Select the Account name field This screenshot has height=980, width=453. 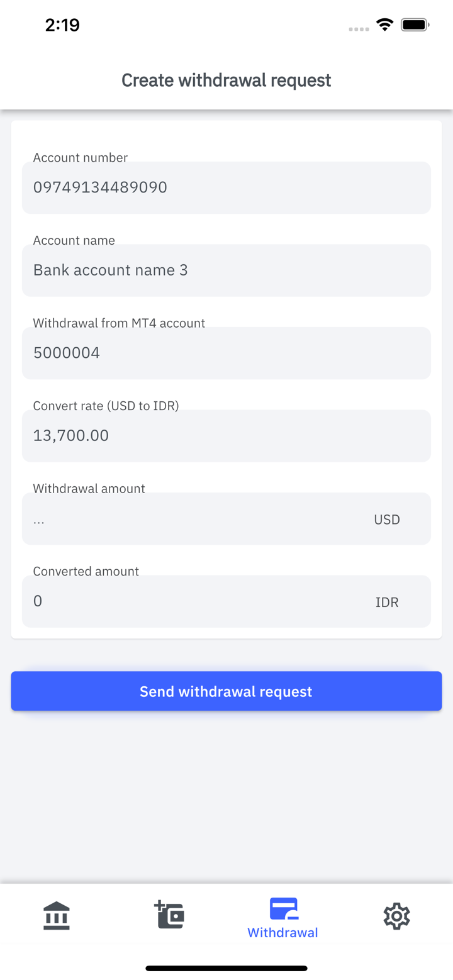(226, 270)
